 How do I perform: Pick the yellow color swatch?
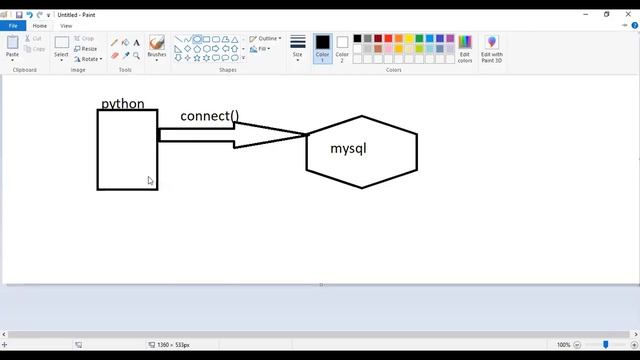pyautogui.click(x=409, y=38)
